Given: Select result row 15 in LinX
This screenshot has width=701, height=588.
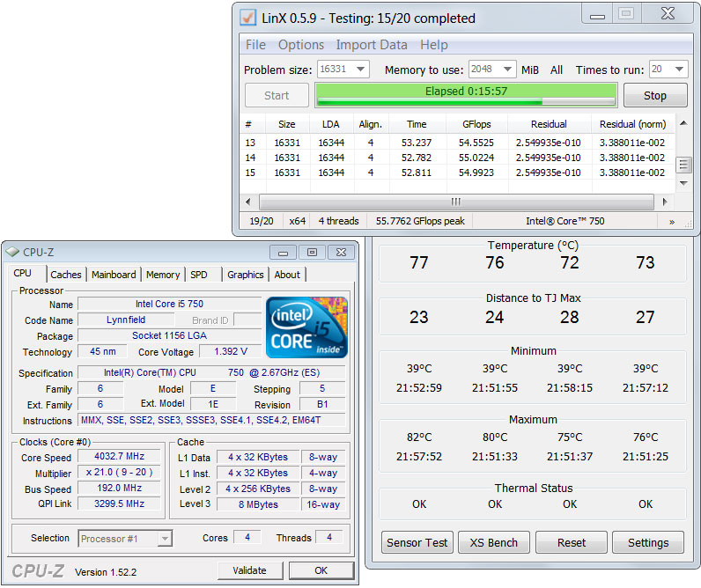Looking at the screenshot, I should pos(456,173).
